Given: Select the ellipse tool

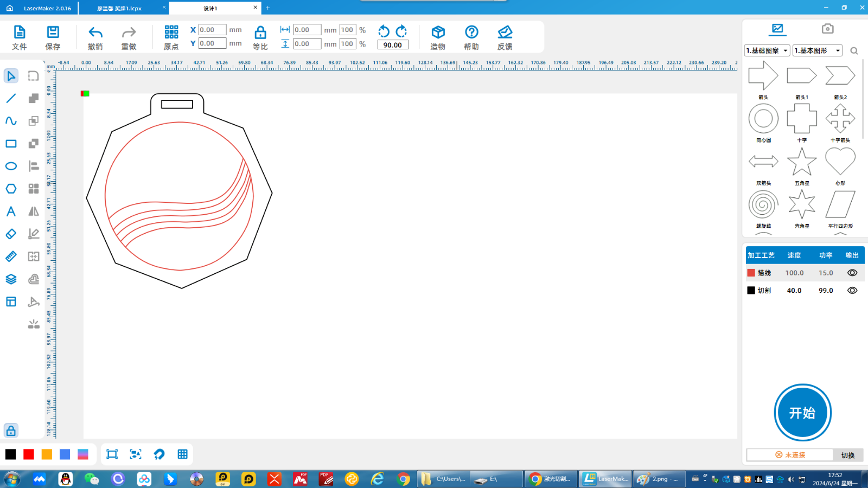Looking at the screenshot, I should (11, 166).
